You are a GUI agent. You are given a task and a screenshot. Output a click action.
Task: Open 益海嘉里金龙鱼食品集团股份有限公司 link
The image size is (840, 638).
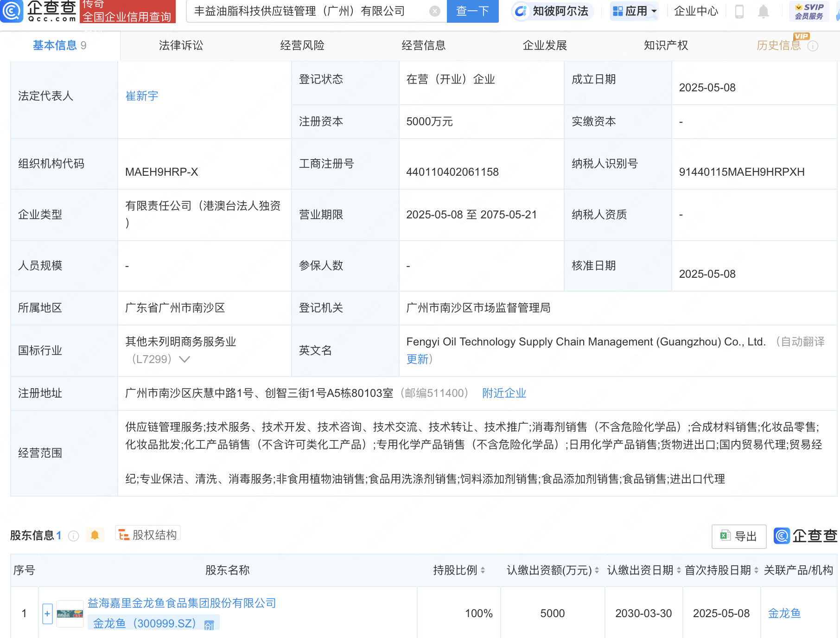(x=182, y=603)
